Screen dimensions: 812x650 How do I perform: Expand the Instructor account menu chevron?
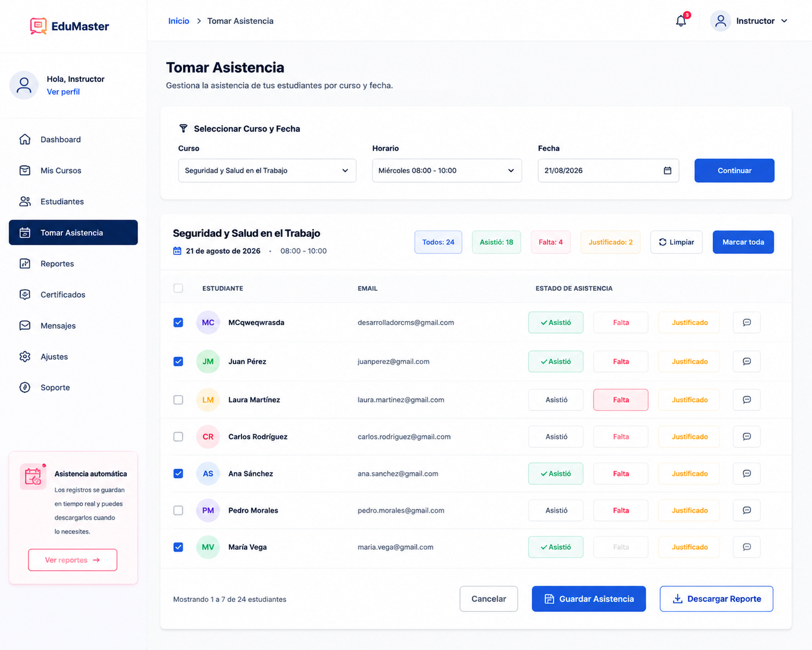tap(784, 21)
